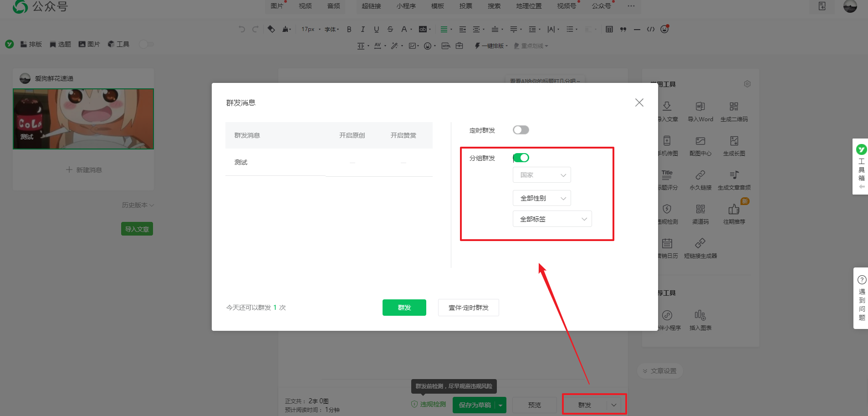868x416 pixels.
Task: Select the 测试 message row
Action: pos(329,162)
